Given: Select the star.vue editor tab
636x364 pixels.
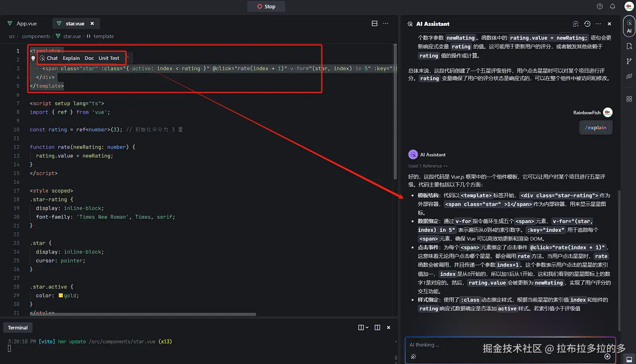Looking at the screenshot, I should 75,23.
